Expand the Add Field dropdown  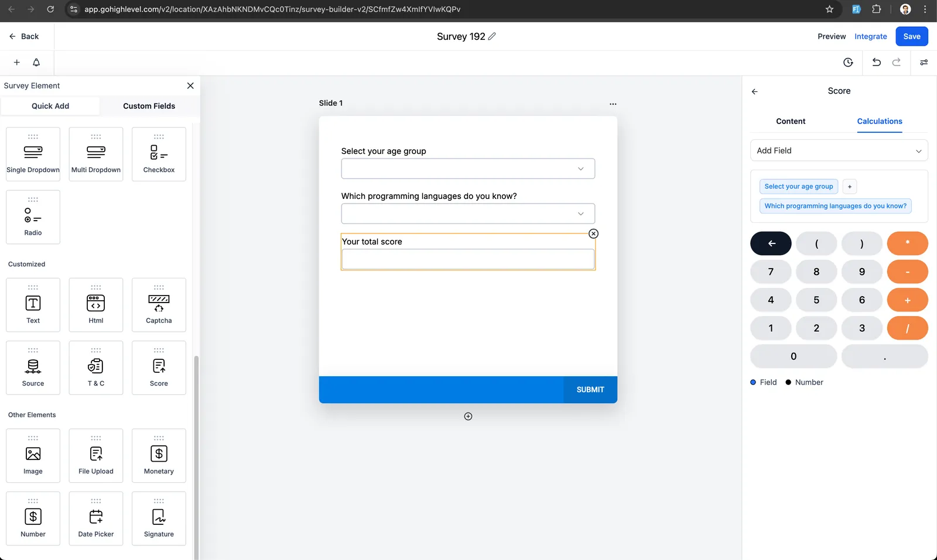pos(839,150)
